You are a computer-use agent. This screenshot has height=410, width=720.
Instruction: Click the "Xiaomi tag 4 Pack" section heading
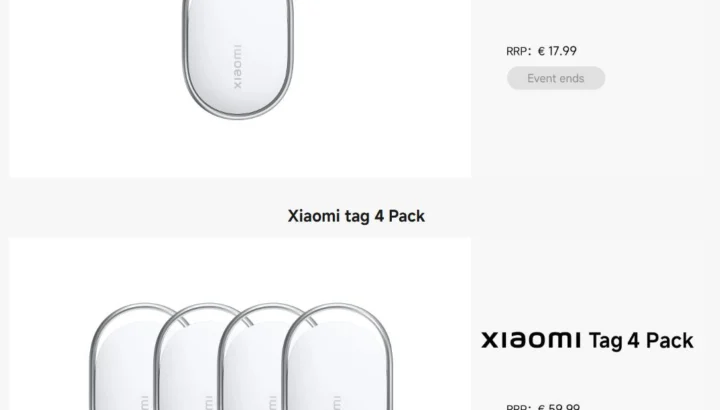(x=356, y=216)
